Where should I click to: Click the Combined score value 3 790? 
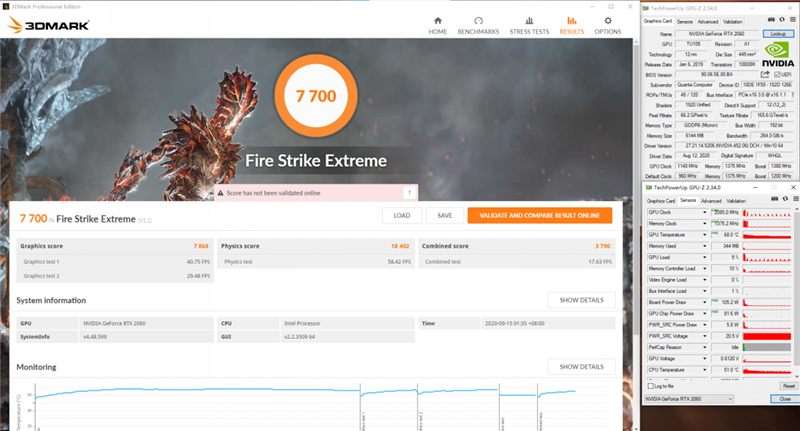[603, 246]
